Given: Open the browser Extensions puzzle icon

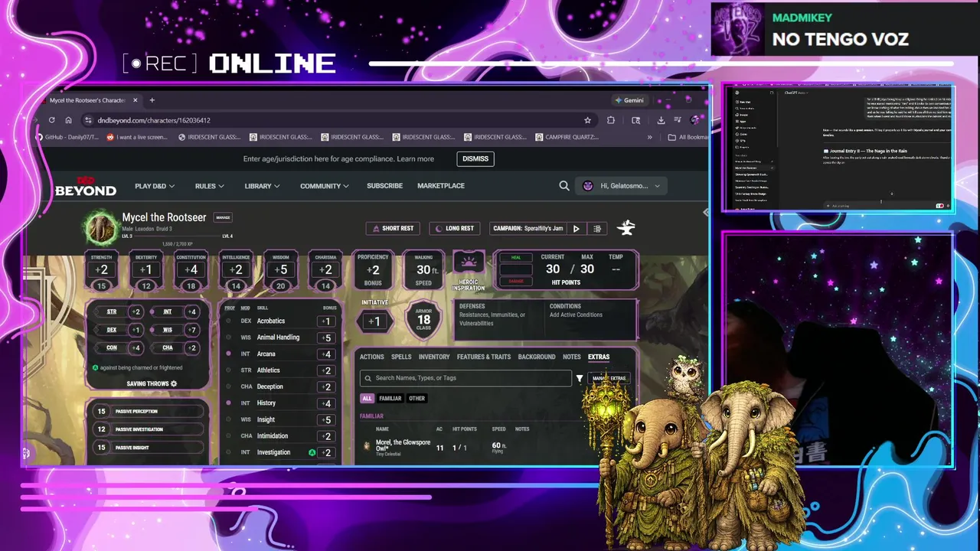Looking at the screenshot, I should coord(610,120).
